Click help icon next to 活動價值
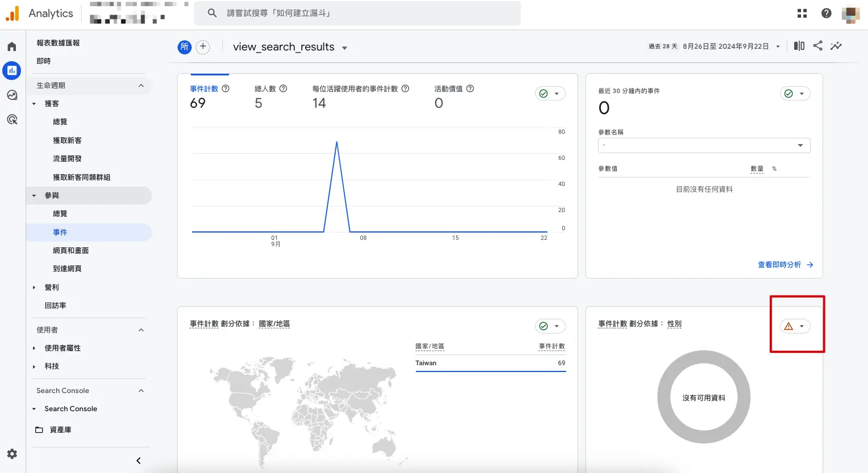The width and height of the screenshot is (868, 473). (x=470, y=88)
